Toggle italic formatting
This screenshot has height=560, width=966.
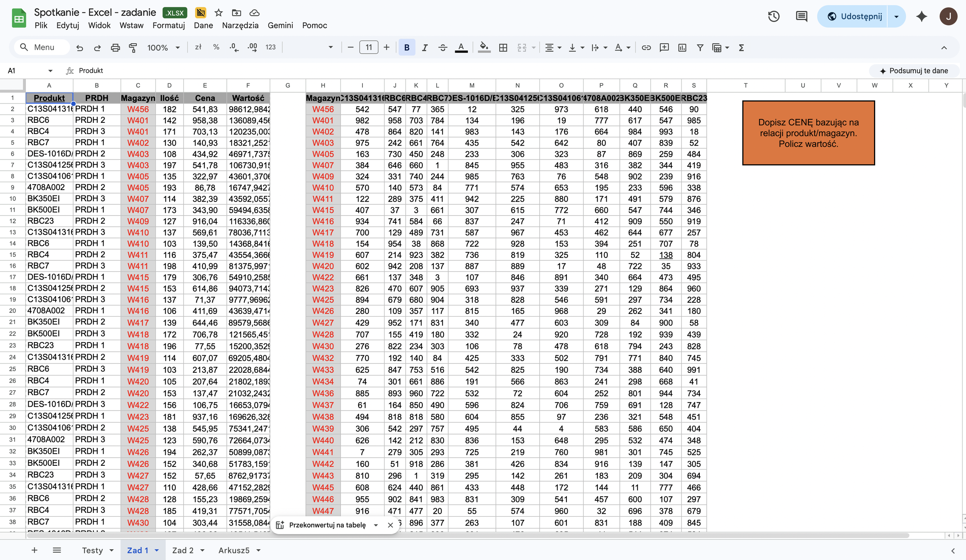click(425, 48)
